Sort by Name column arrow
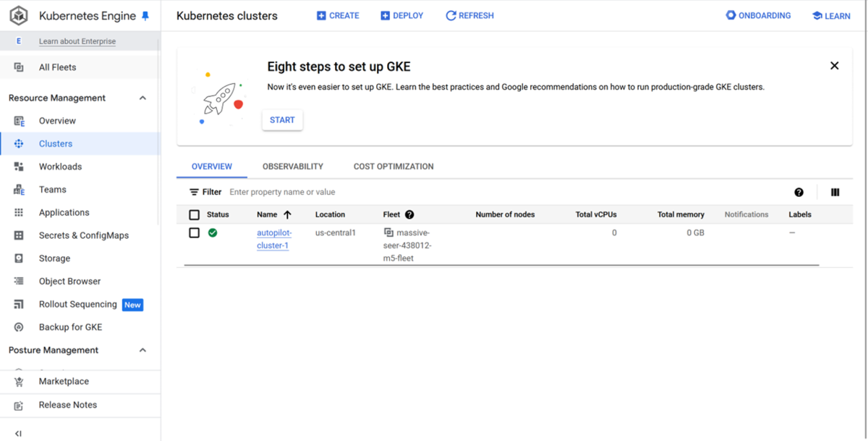Viewport: 868px width, 441px height. pyautogui.click(x=287, y=214)
